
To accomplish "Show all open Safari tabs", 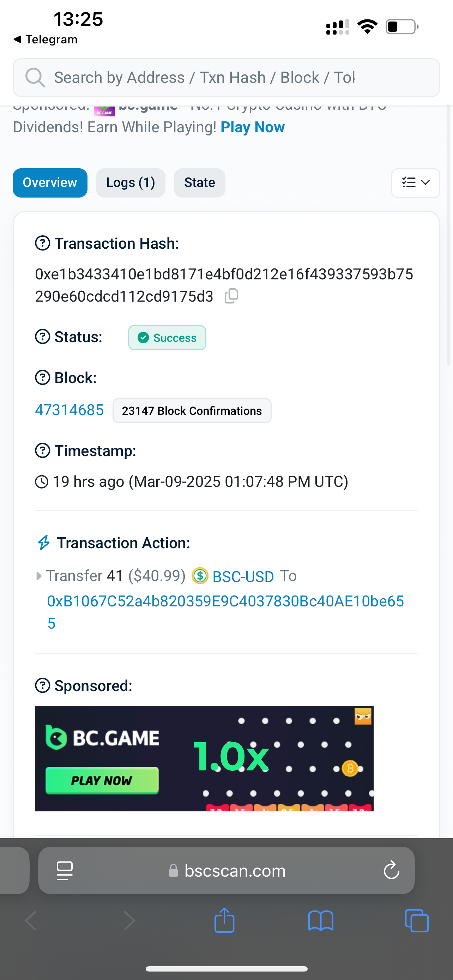I will tap(417, 921).
